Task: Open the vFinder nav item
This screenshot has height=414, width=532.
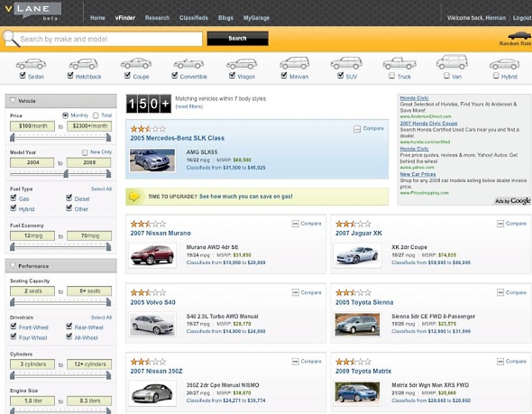Action: (x=124, y=18)
